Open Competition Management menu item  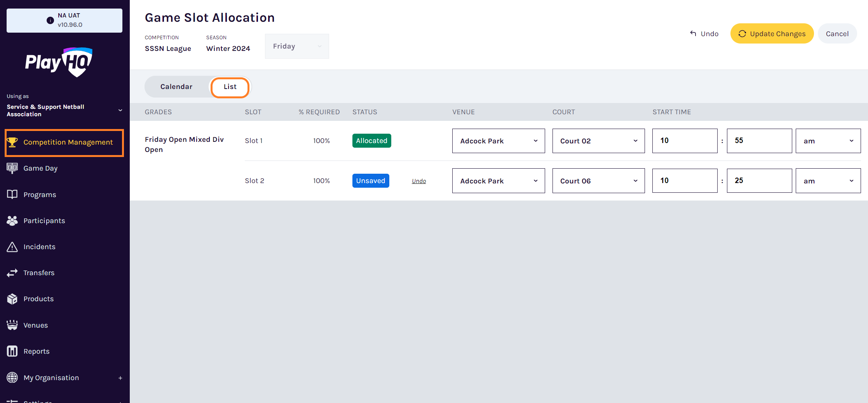[x=64, y=143]
